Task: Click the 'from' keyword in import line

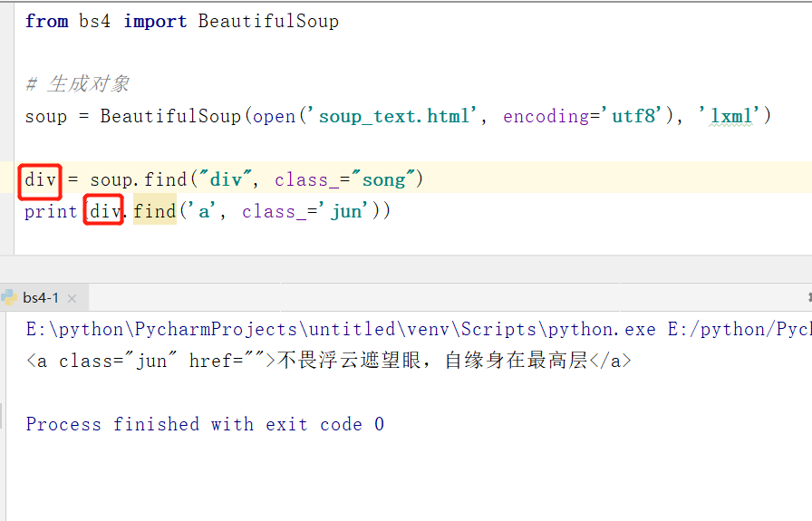Action: (46, 21)
